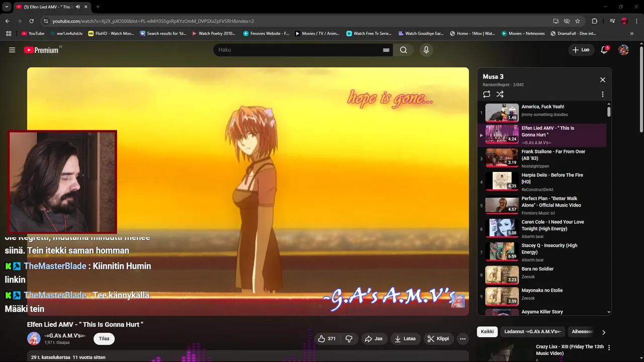
Task: Reload the current page
Action: 32,21
